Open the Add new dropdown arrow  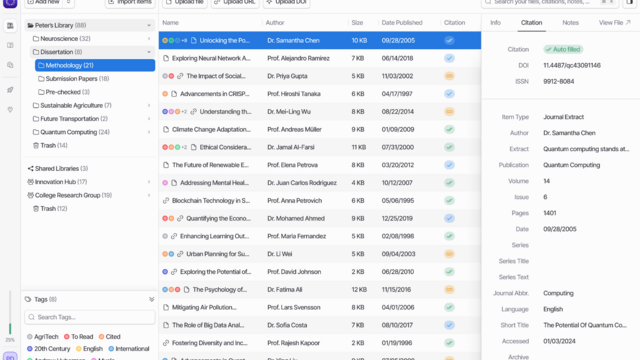pos(69,2)
